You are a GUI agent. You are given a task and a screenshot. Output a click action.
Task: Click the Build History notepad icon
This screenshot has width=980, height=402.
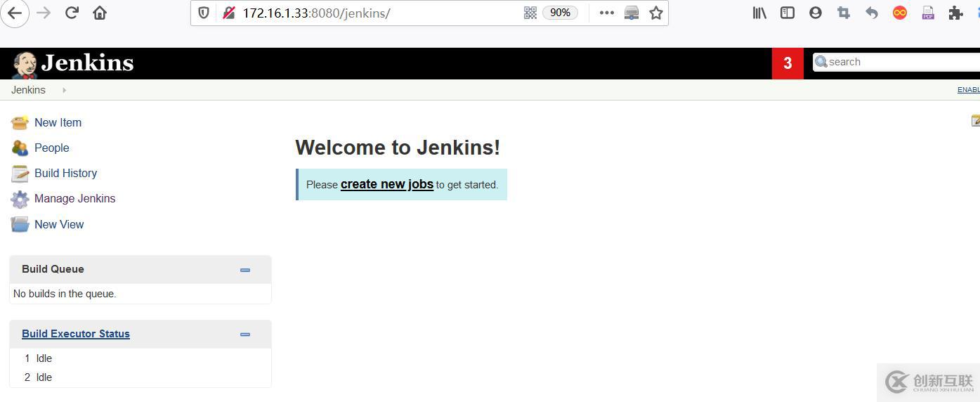[x=20, y=174]
